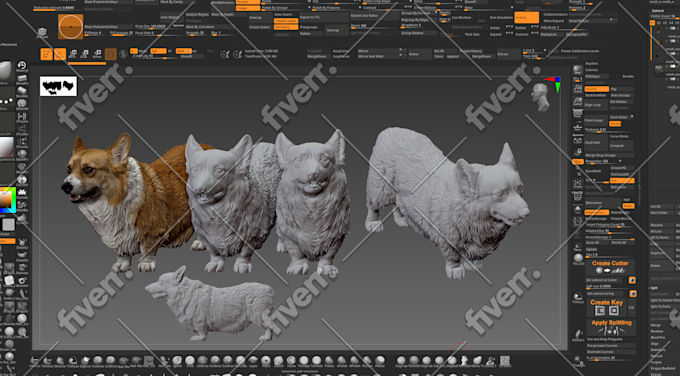This screenshot has height=376, width=680.
Task: Toggle the orange Double button
Action: (x=596, y=89)
